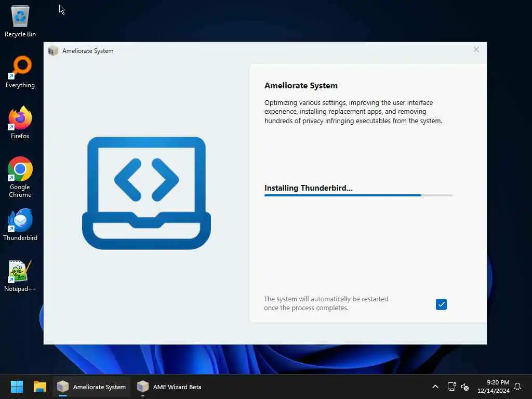The width and height of the screenshot is (532, 399).
Task: Open the Recycle Bin desktop icon
Action: point(20,21)
